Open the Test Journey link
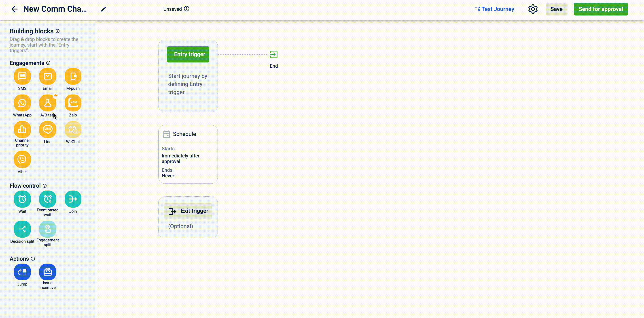This screenshot has width=644, height=318. tap(494, 9)
